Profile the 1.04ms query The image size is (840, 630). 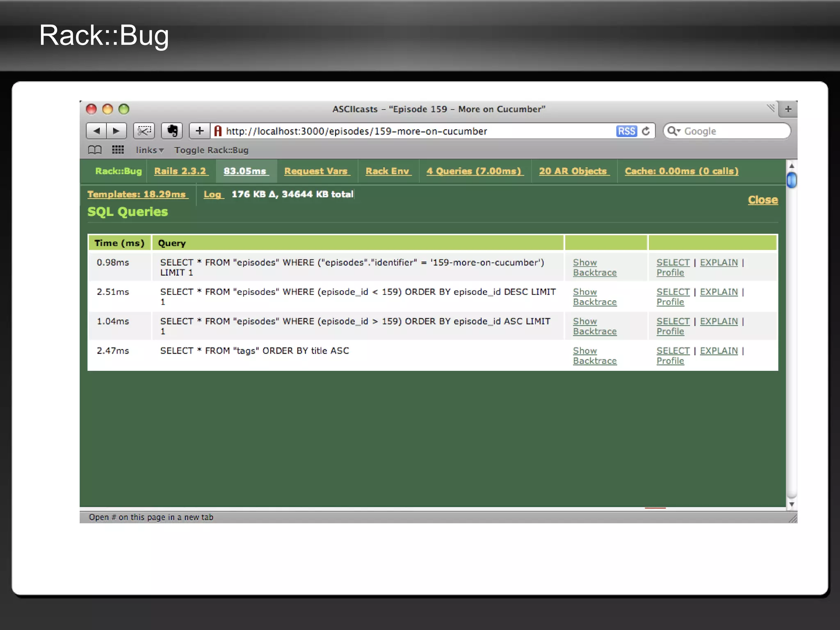(670, 332)
